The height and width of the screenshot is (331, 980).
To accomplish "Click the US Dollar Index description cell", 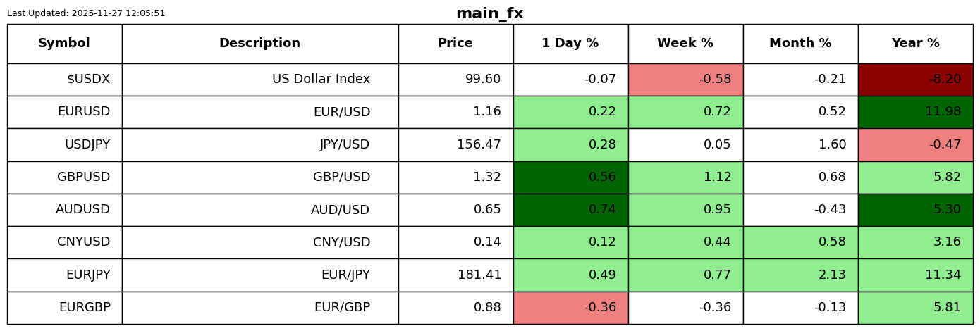I will click(x=259, y=80).
